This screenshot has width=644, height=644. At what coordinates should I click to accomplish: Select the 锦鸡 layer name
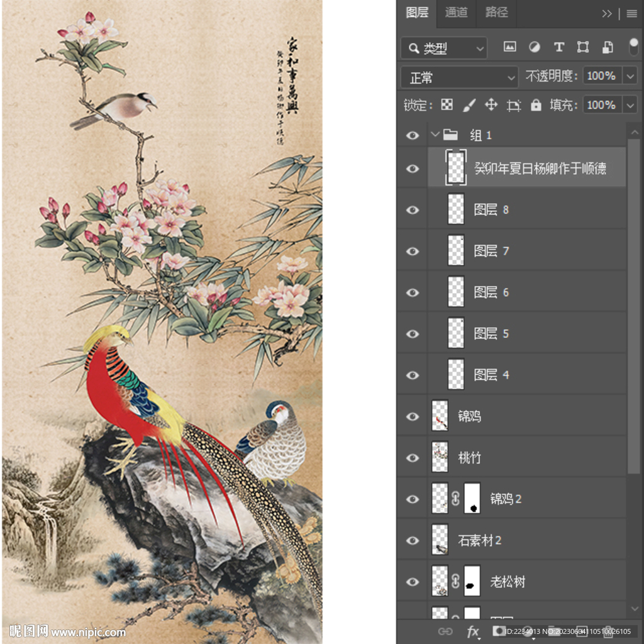[469, 416]
